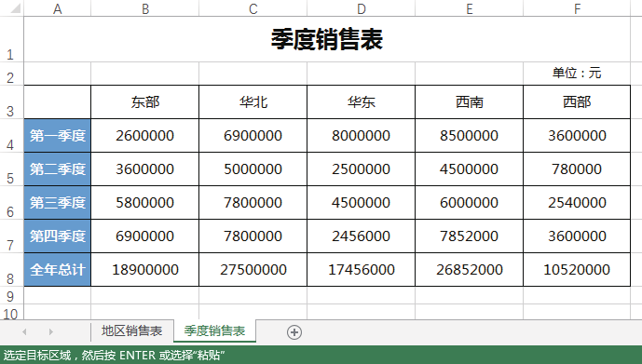Click cell containing 2540000
The height and width of the screenshot is (364, 642).
577,203
